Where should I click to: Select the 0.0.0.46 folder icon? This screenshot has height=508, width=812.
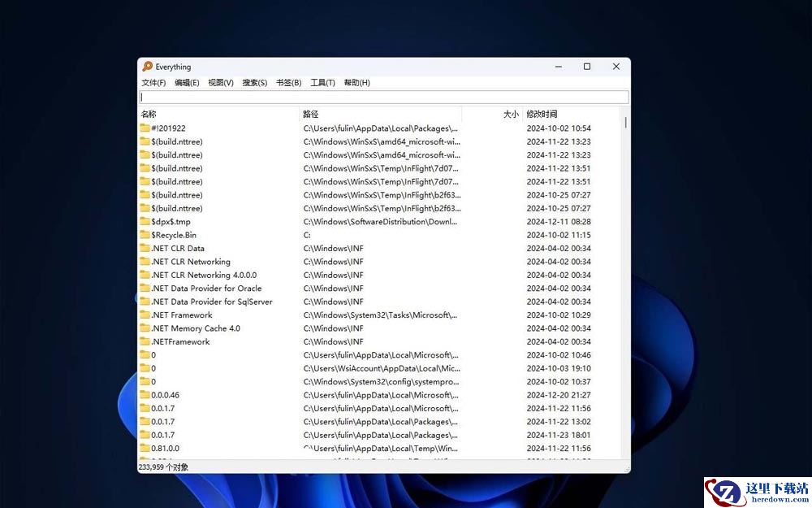click(x=145, y=395)
